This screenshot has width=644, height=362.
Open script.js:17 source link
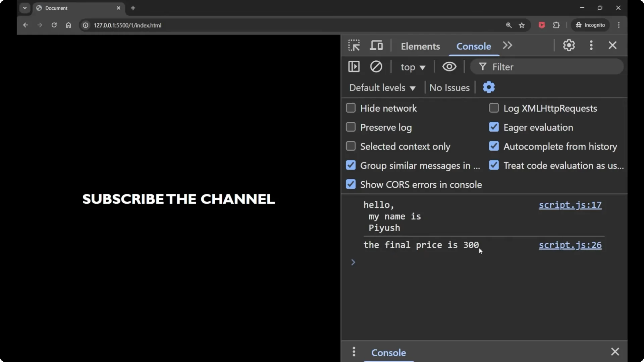[570, 205]
